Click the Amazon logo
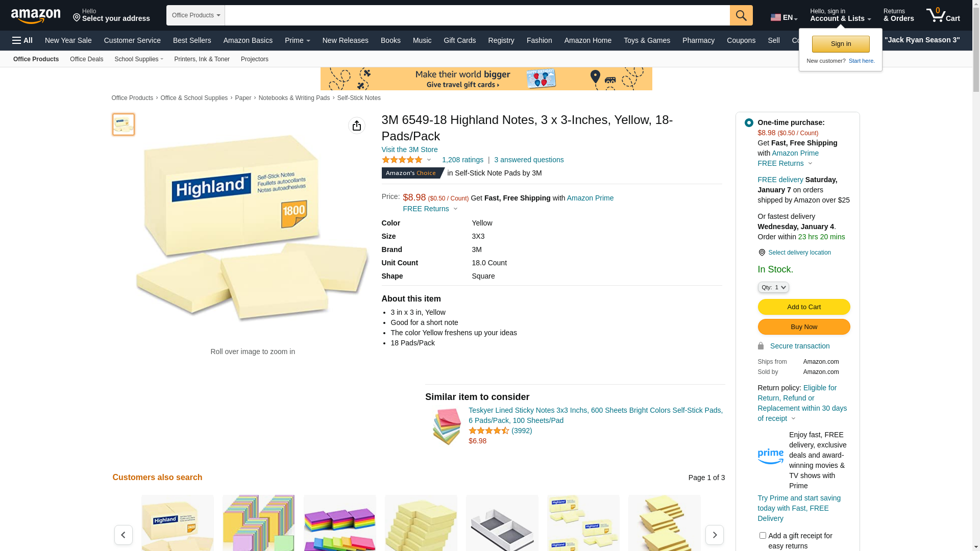The height and width of the screenshot is (551, 980). coord(36,16)
